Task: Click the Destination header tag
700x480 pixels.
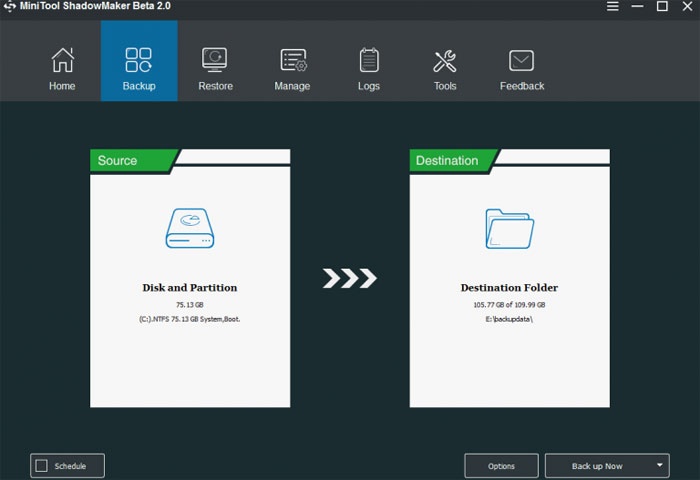Action: point(451,160)
